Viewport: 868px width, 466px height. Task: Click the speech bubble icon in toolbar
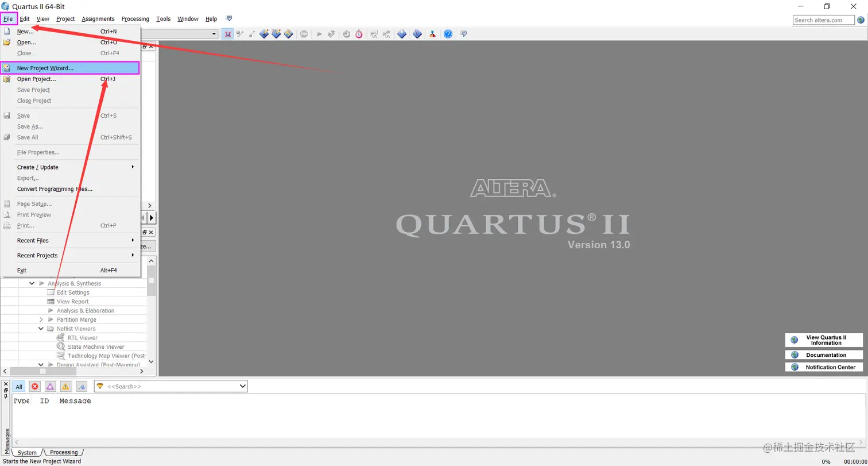tap(463, 34)
